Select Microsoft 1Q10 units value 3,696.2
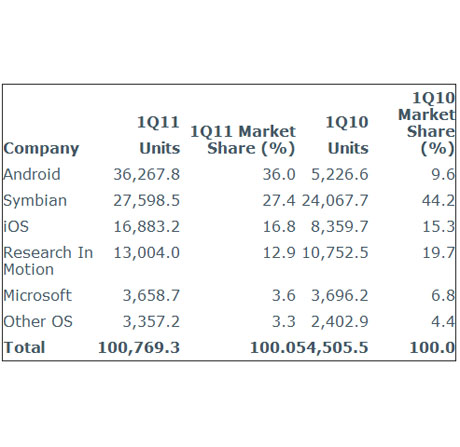Viewport: 460px width, 447px height. [x=340, y=295]
